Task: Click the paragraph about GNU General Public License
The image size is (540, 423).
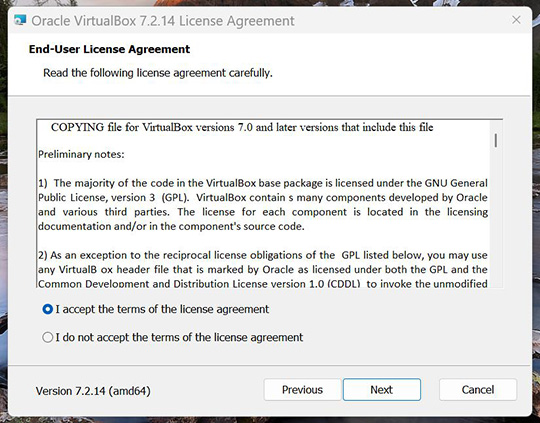Action: click(x=263, y=205)
